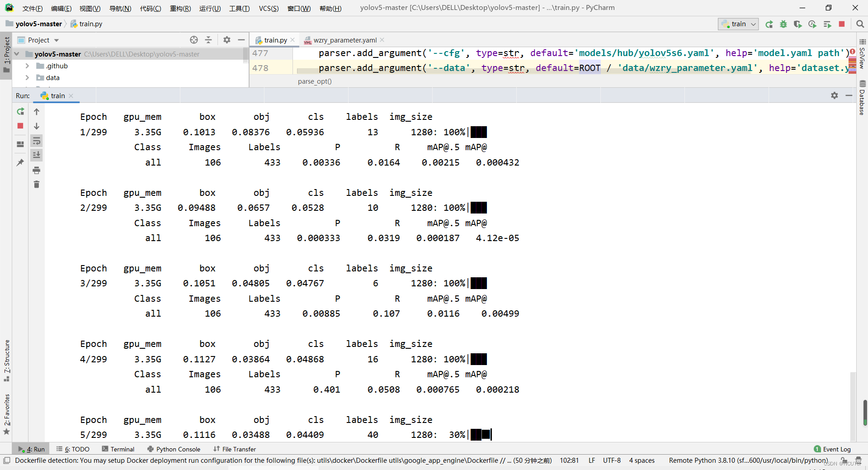Image resolution: width=868 pixels, height=470 pixels.
Task: Clear the run console with the trash icon
Action: [37, 184]
